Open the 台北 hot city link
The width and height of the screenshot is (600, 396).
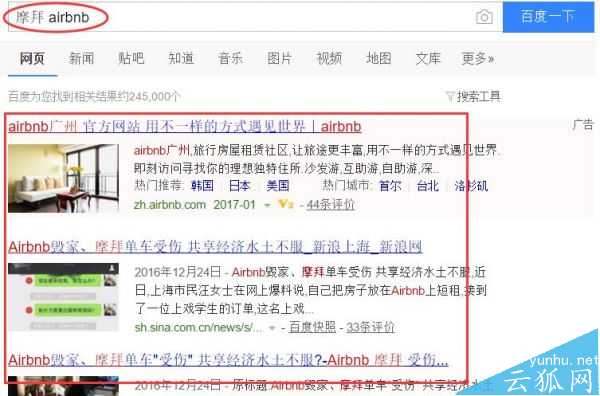(x=427, y=186)
